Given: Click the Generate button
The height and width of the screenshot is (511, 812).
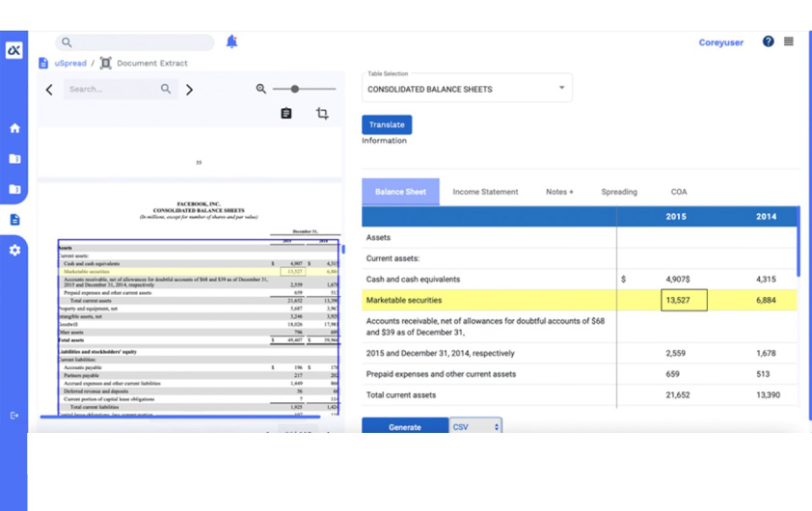Looking at the screenshot, I should pos(405,426).
